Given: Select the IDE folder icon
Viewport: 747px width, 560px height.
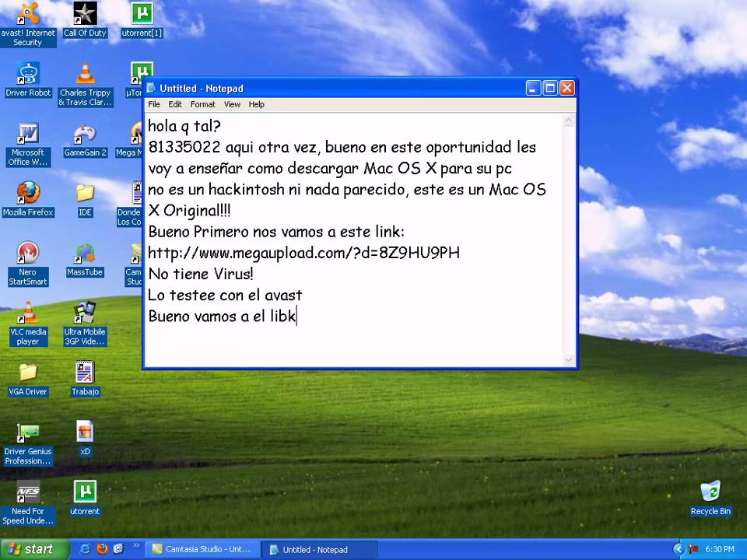Looking at the screenshot, I should coord(85,199).
